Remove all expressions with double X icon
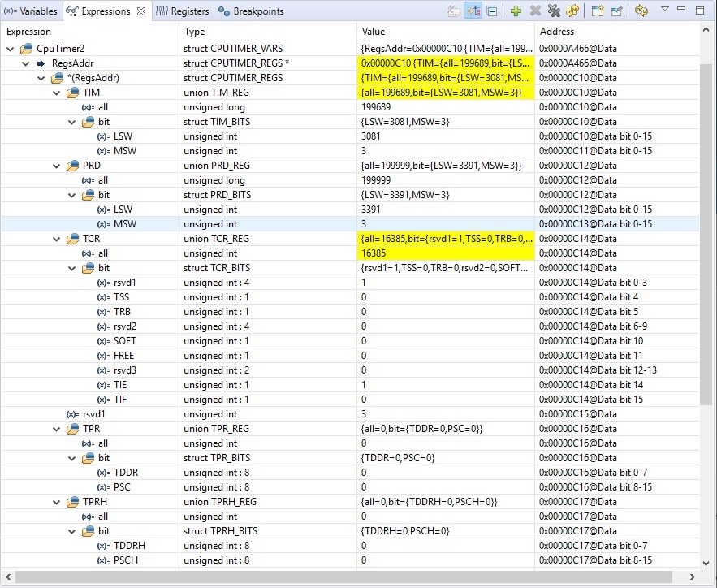This screenshot has height=588, width=717. (x=554, y=11)
